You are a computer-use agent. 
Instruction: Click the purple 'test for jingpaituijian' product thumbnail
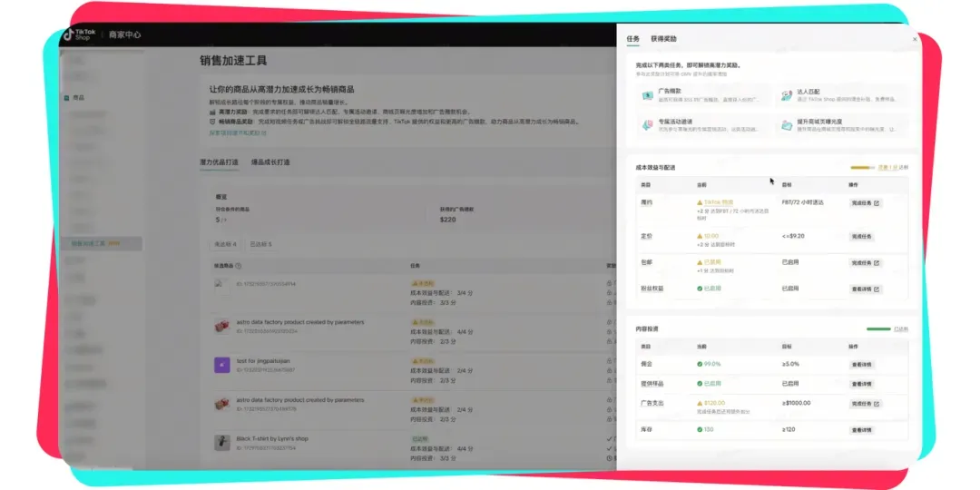click(222, 365)
